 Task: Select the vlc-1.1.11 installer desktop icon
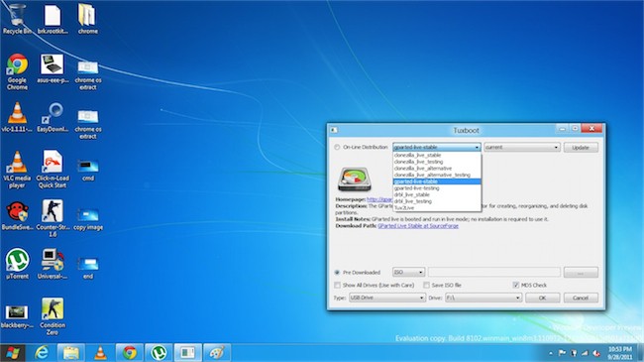coord(17,117)
